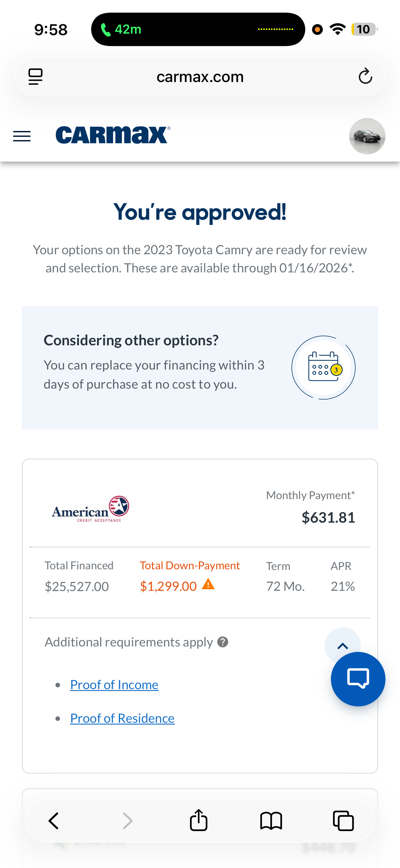The image size is (400, 868).
Task: Select the American Credit Acceptance offer
Action: coord(90,509)
